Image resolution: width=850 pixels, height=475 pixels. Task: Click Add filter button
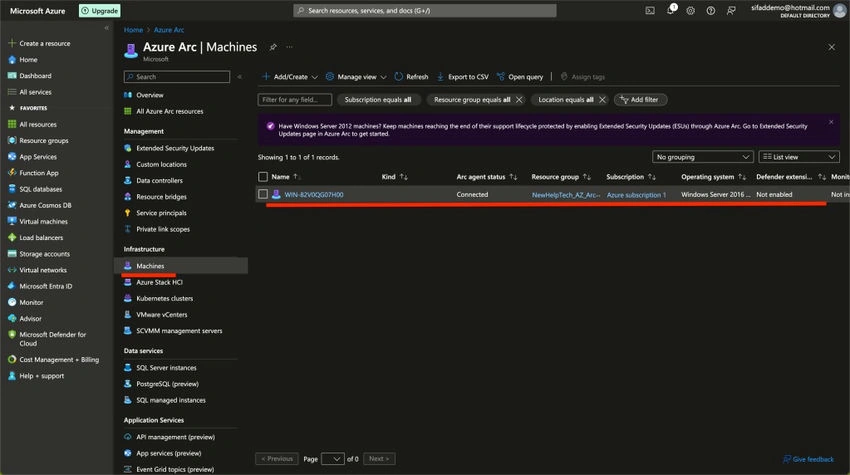[x=640, y=100]
